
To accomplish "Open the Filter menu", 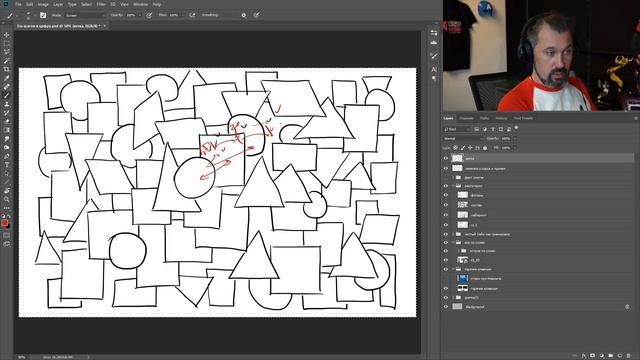I will [x=101, y=4].
